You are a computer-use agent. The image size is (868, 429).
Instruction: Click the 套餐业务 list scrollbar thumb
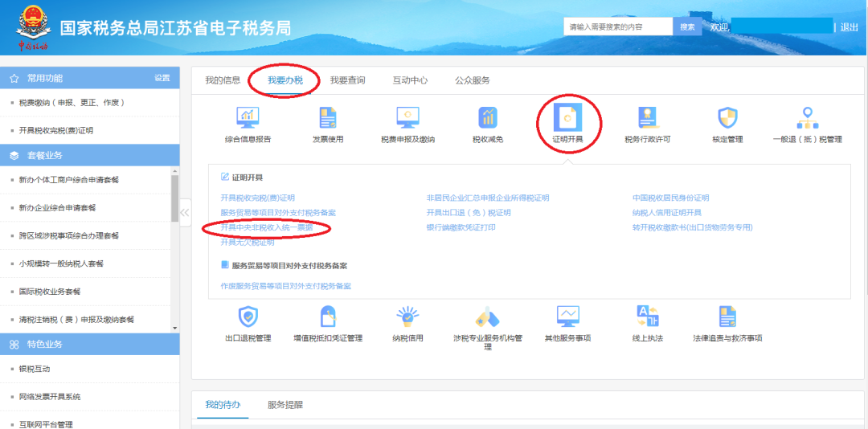coord(175,198)
